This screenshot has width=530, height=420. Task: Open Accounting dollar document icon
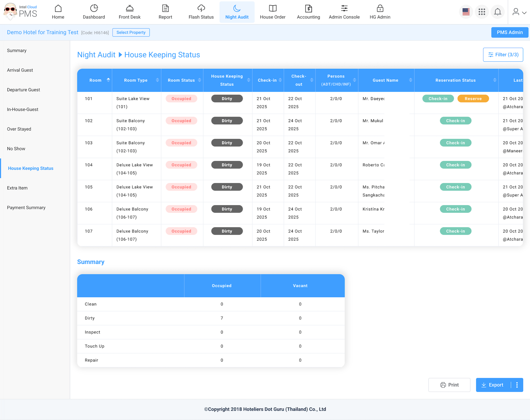308,9
